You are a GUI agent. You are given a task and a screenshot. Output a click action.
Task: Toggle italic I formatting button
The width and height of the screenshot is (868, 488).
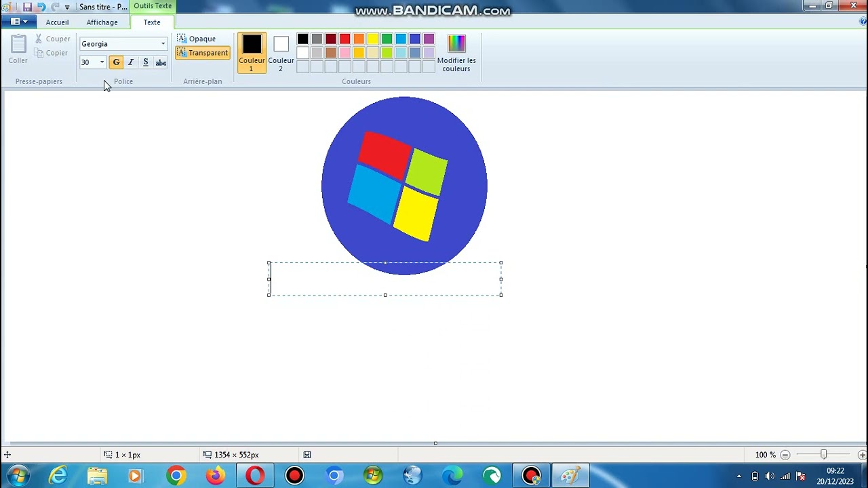coord(131,62)
